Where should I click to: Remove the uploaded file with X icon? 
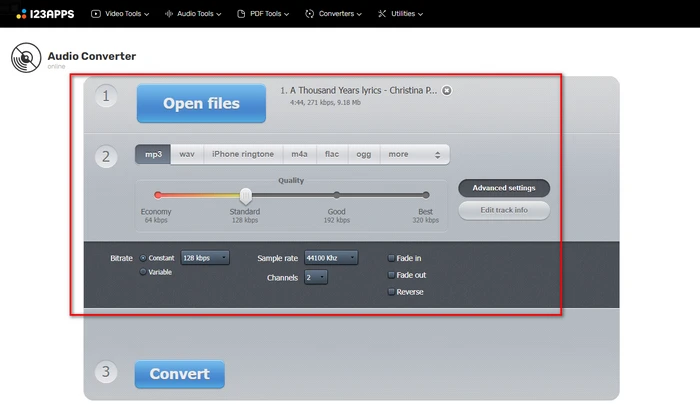[x=447, y=90]
